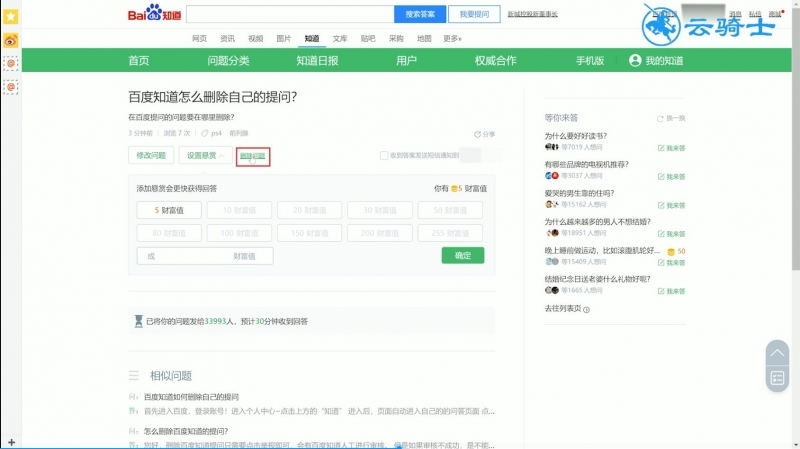Select the 网页 search tab
This screenshot has height=449, width=800.
point(199,38)
